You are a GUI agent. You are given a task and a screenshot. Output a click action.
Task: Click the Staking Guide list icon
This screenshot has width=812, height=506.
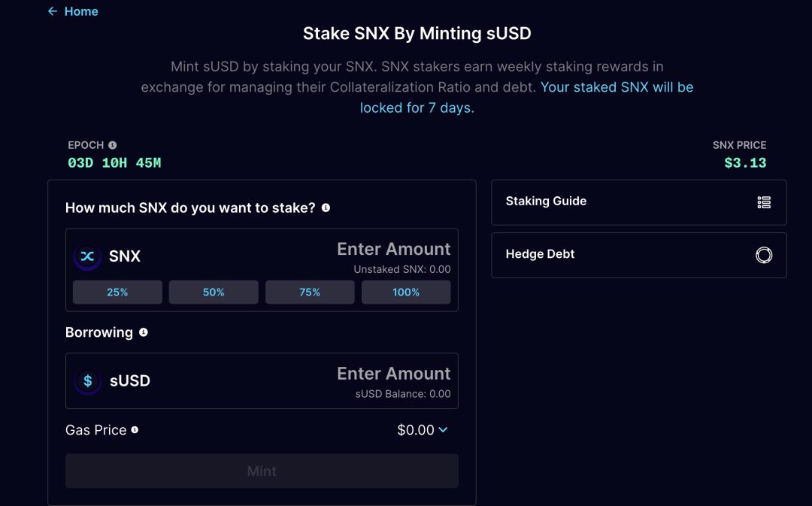pos(764,201)
